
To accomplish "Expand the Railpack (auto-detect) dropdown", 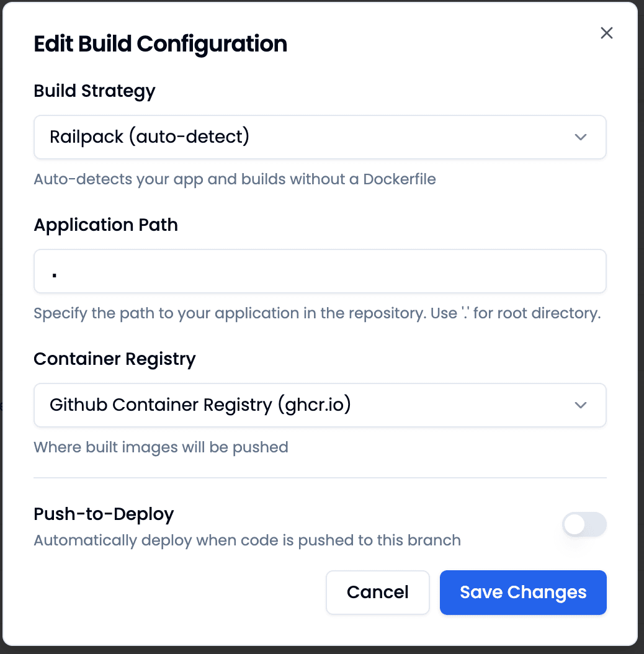I will (320, 137).
